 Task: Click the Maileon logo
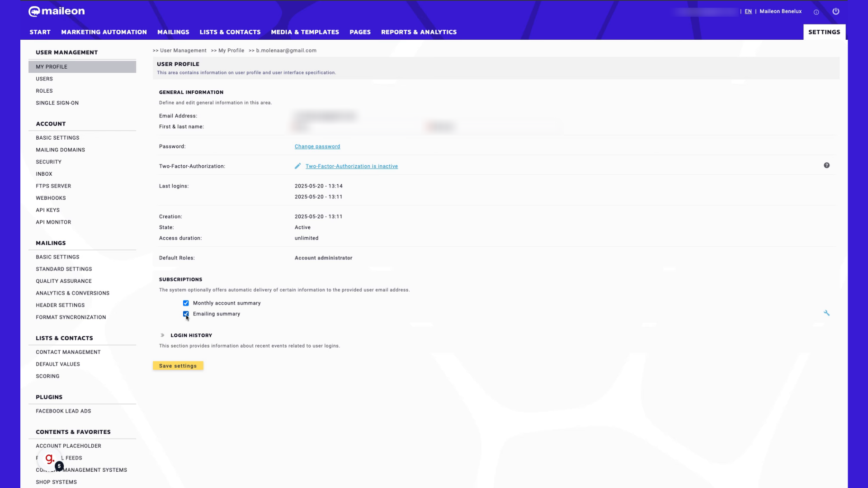pos(57,11)
